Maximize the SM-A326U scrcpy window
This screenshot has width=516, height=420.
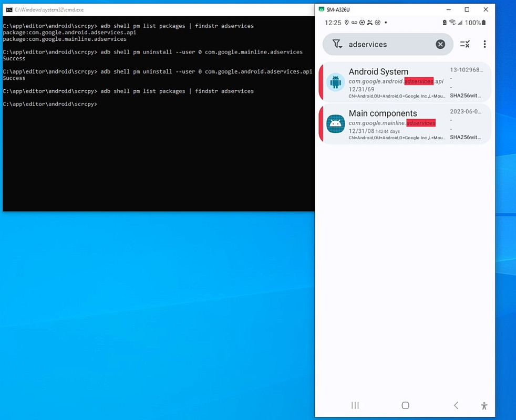(467, 9)
